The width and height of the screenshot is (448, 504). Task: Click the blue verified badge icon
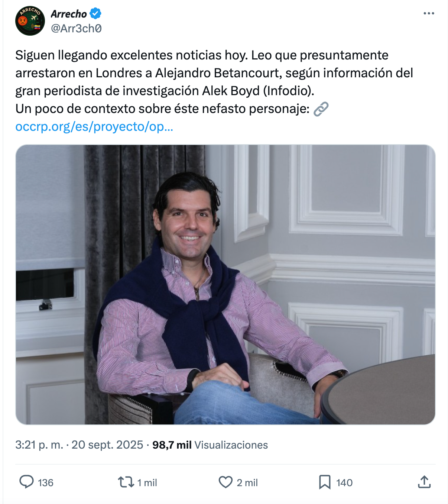point(95,14)
